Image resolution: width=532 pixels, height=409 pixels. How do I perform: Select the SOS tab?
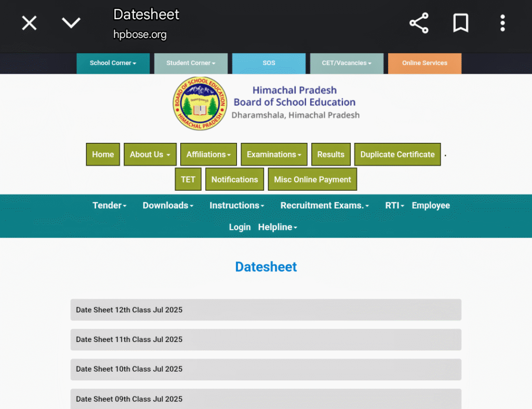coord(269,63)
